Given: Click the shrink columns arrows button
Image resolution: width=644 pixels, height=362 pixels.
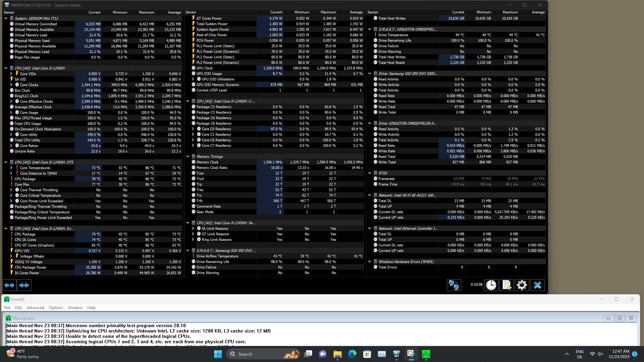Looking at the screenshot, I should [24, 285].
